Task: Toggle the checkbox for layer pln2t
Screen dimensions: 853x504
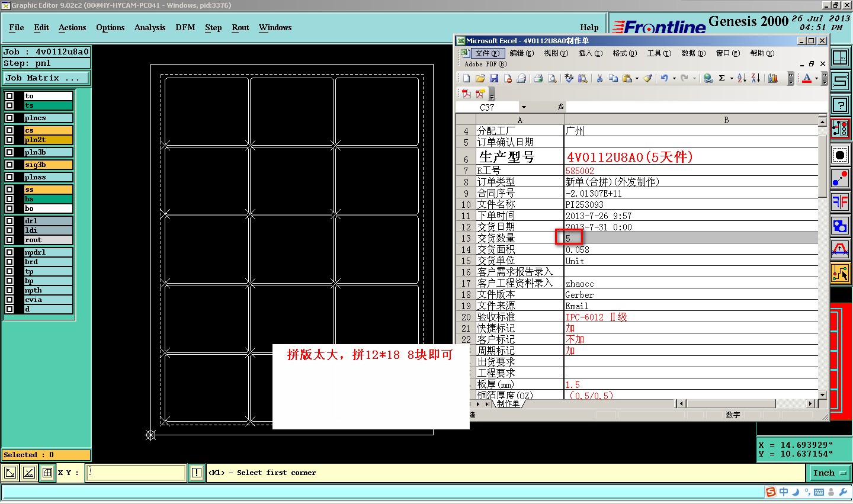Action: point(9,140)
